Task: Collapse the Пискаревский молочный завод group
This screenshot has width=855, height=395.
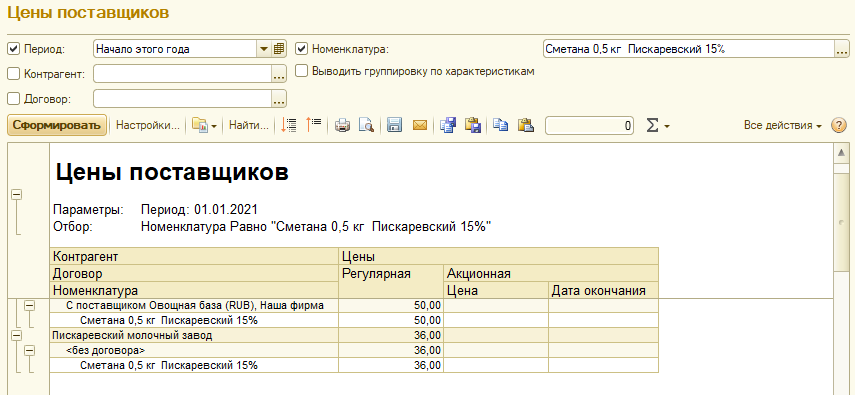Action: point(16,335)
